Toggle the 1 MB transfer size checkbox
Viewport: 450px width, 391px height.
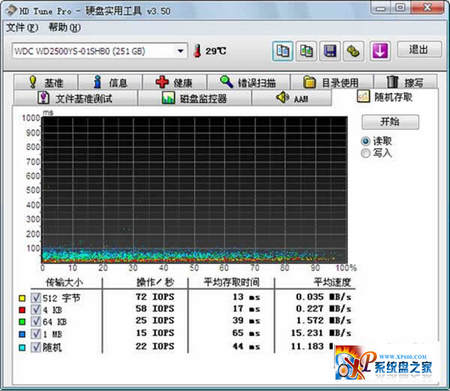tap(36, 334)
